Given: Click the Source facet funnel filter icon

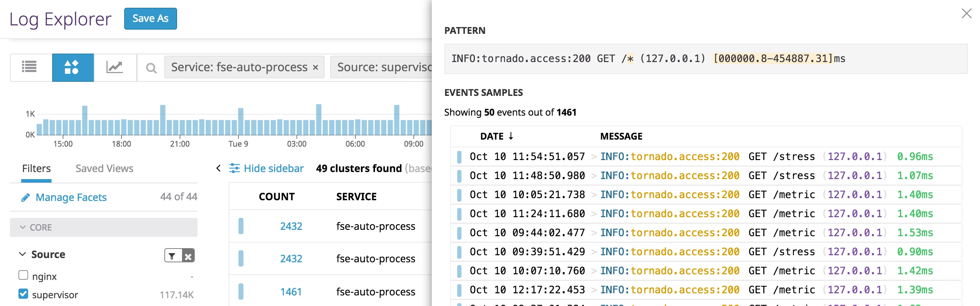Looking at the screenshot, I should (x=173, y=256).
